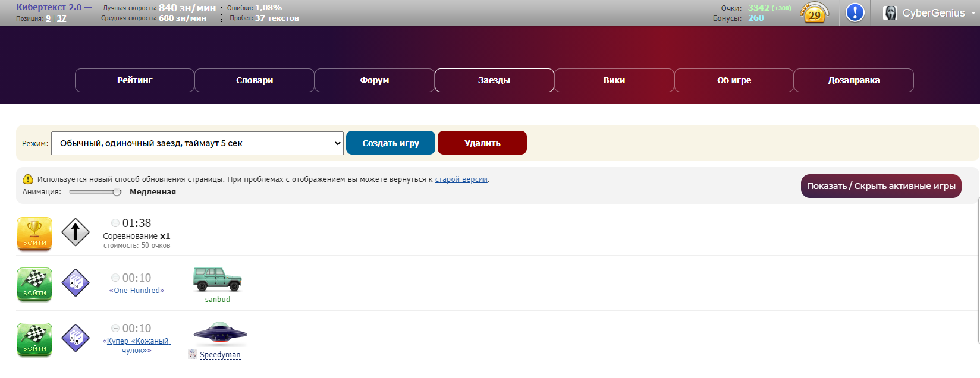Click the 260 bonuses value
This screenshot has width=980, height=378.
pyautogui.click(x=756, y=18)
